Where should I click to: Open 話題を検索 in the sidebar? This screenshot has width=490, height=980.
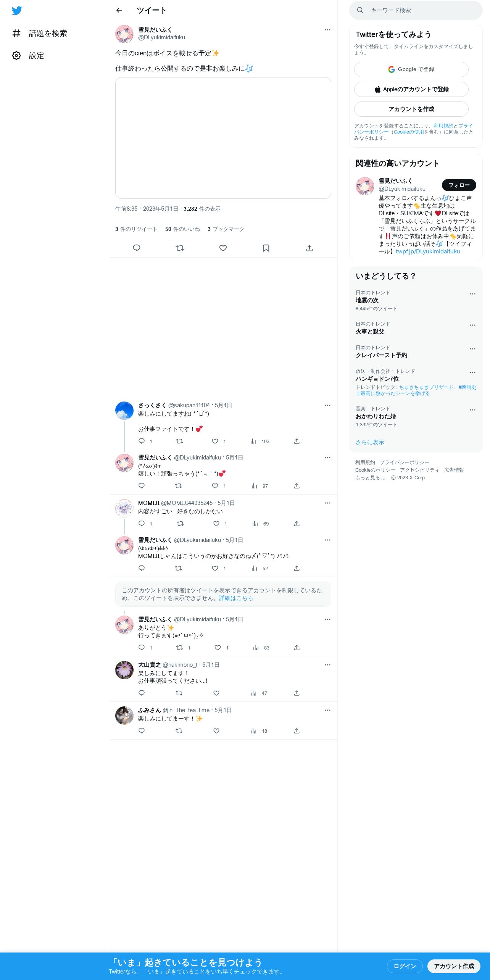point(40,34)
